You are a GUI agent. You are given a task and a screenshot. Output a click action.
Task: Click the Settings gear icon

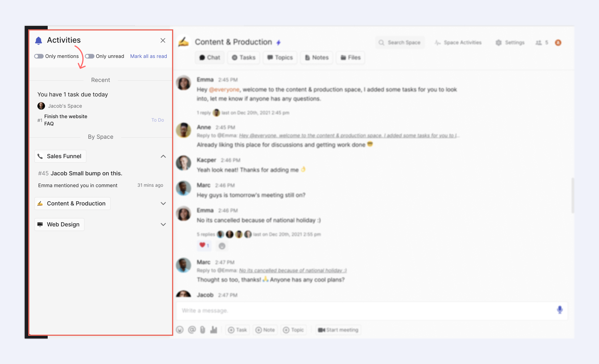click(499, 43)
